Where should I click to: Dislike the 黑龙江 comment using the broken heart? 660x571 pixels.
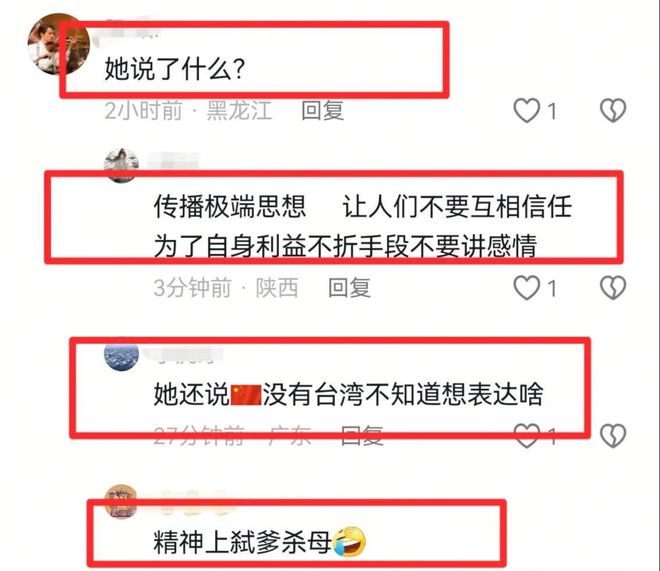[x=612, y=110]
